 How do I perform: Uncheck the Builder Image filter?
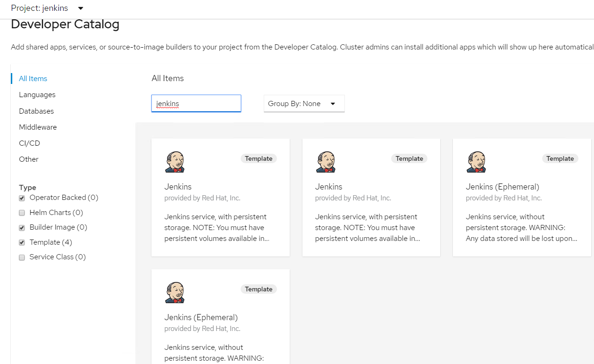click(x=22, y=228)
